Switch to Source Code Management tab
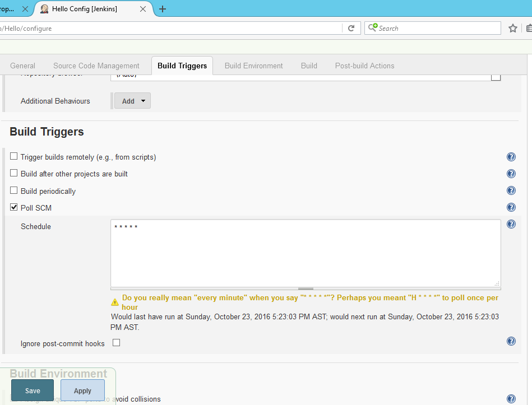The image size is (532, 405). click(96, 66)
